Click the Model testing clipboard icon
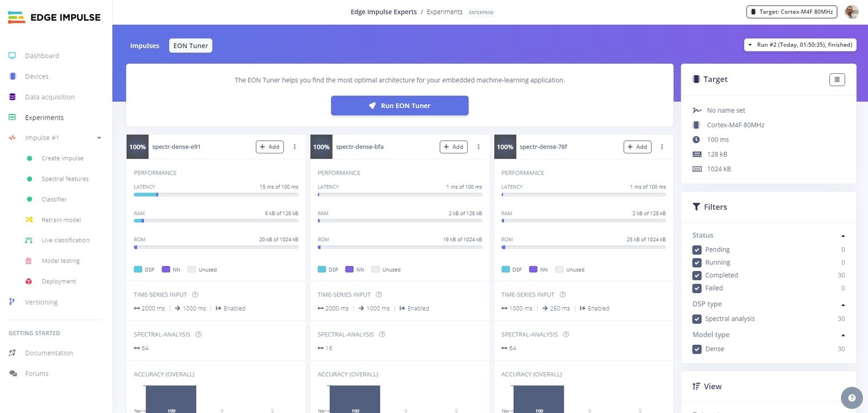The height and width of the screenshot is (413, 868). (29, 261)
